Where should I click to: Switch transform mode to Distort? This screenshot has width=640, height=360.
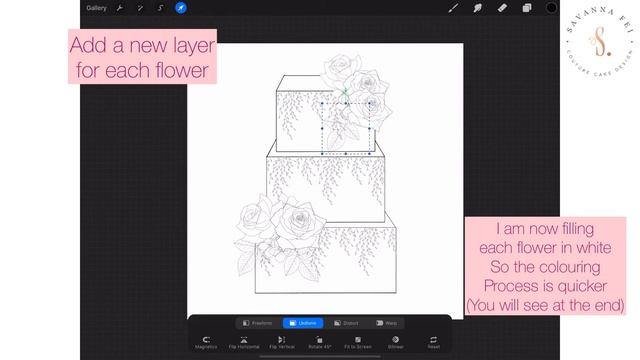tap(346, 323)
